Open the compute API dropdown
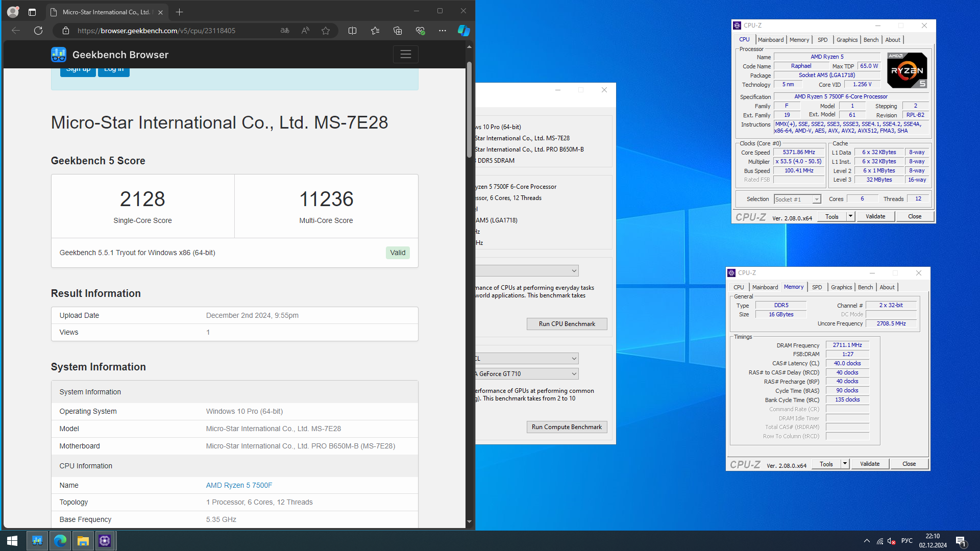The width and height of the screenshot is (980, 551). click(527, 359)
